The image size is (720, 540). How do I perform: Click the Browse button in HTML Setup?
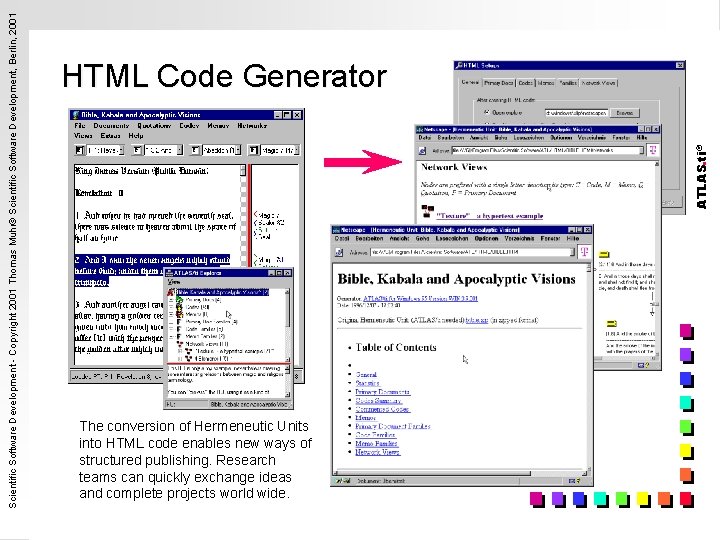pos(624,112)
